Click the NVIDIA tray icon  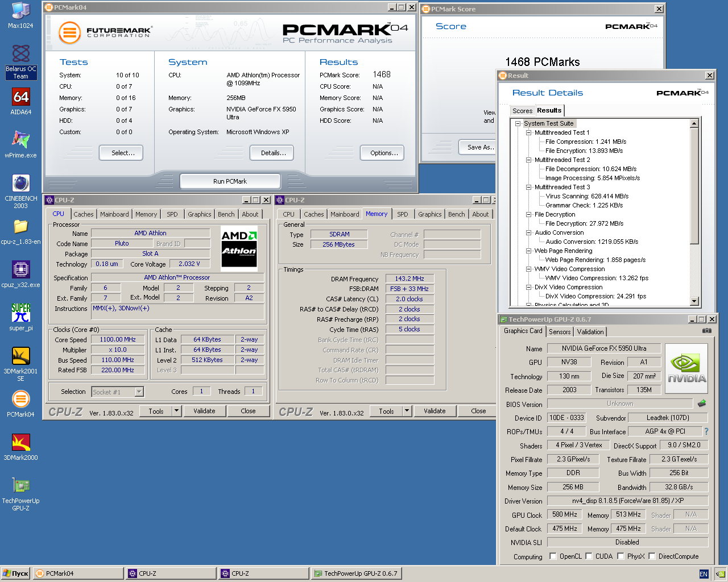pyautogui.click(x=720, y=574)
